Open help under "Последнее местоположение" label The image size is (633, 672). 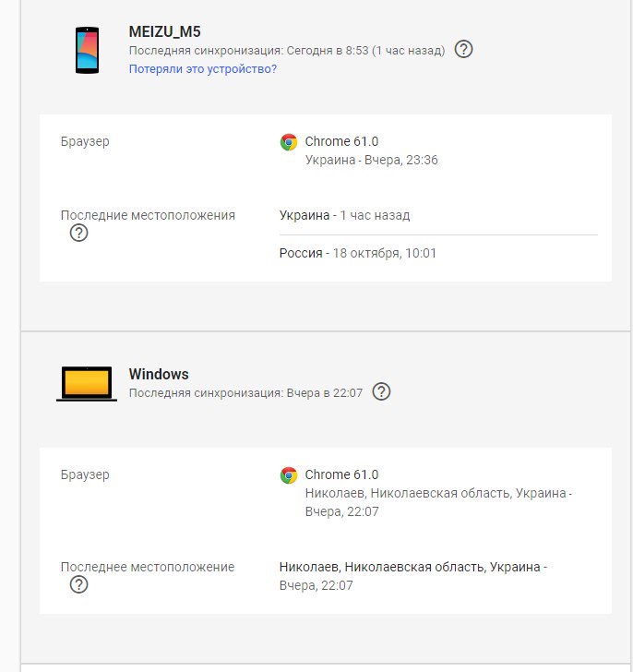coord(79,584)
